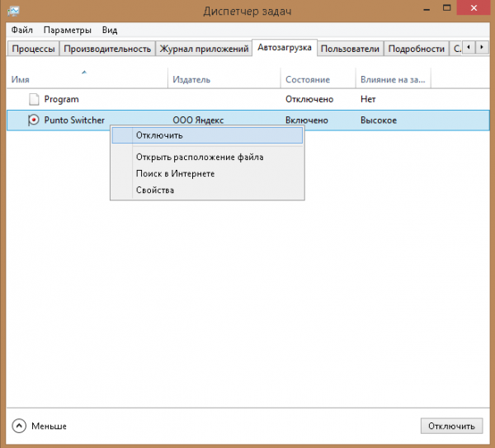The width and height of the screenshot is (495, 448).
Task: Sort by the Влияние на за... column header
Action: point(393,78)
